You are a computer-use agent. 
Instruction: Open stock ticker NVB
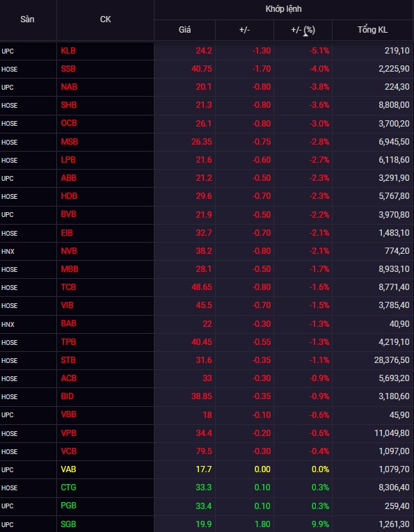click(69, 251)
